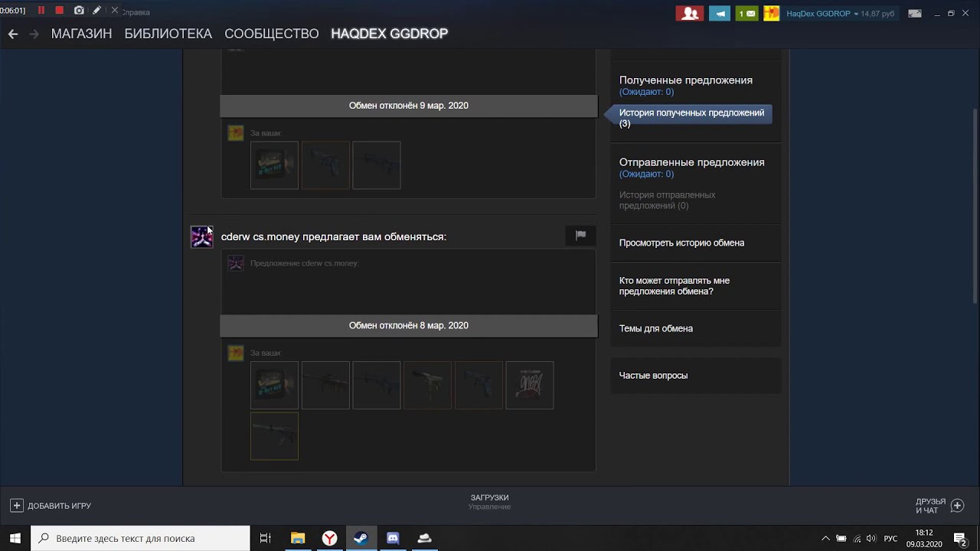Select yellow-bordered rifle thumbnail on second row
Viewport: 980px width, 551px height.
coord(274,436)
